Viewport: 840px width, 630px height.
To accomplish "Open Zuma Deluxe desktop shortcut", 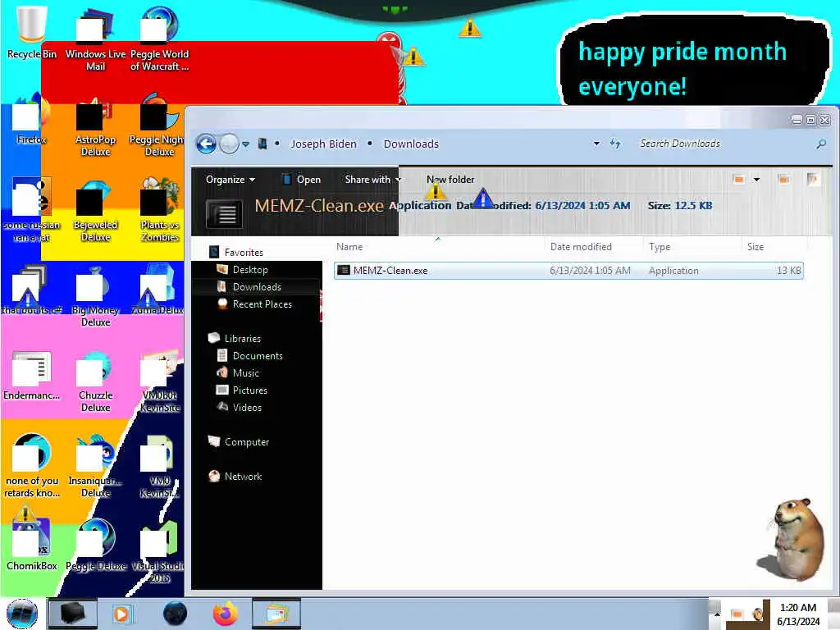I will [158, 291].
